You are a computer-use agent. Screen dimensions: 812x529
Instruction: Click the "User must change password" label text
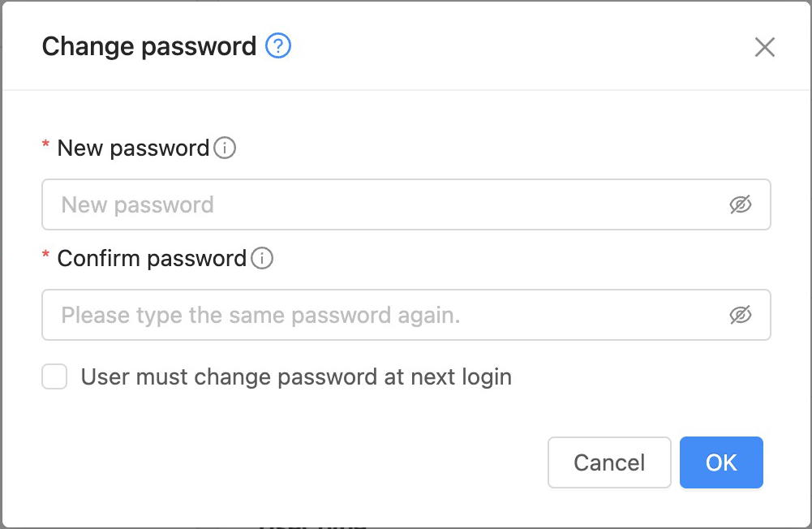(x=296, y=377)
